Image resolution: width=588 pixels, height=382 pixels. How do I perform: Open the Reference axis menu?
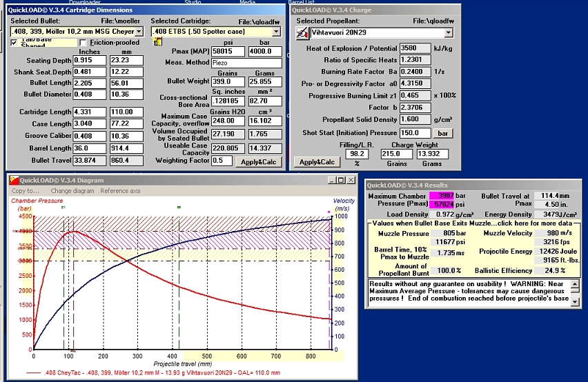(x=120, y=191)
